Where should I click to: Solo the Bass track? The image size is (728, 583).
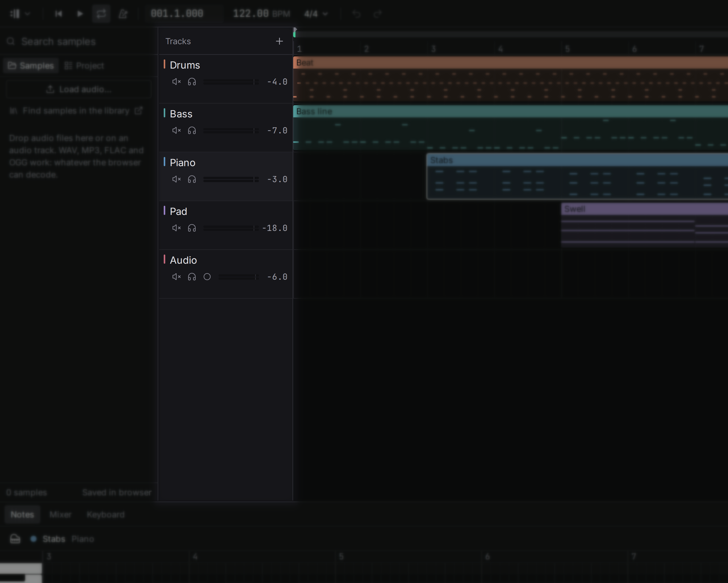192,131
